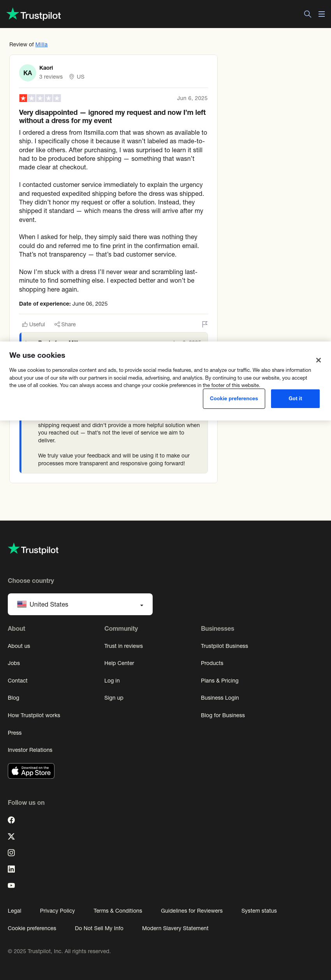Open Blog for Business link
The image size is (331, 980).
pos(223,715)
